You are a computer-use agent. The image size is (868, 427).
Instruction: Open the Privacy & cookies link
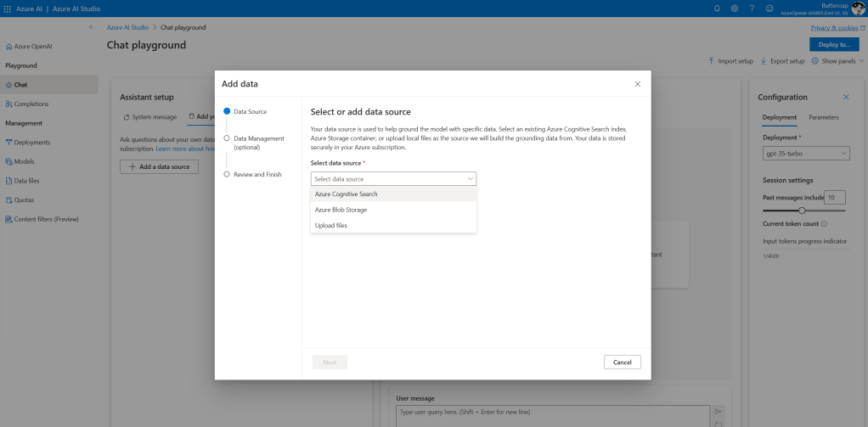tap(835, 28)
